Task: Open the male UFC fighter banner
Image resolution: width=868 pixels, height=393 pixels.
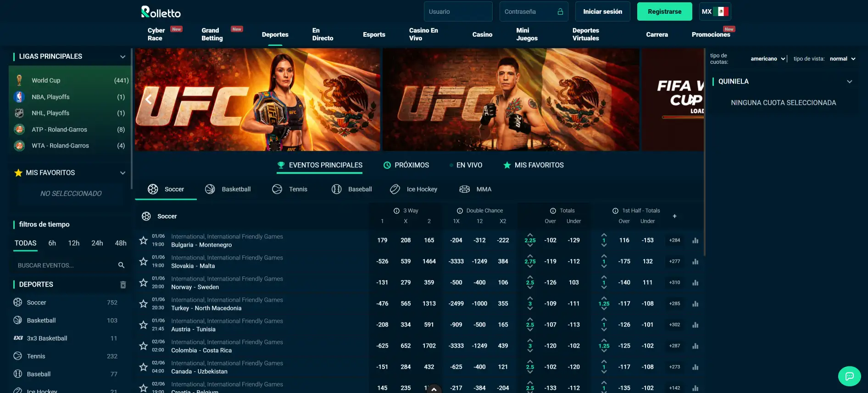Action: tap(511, 100)
